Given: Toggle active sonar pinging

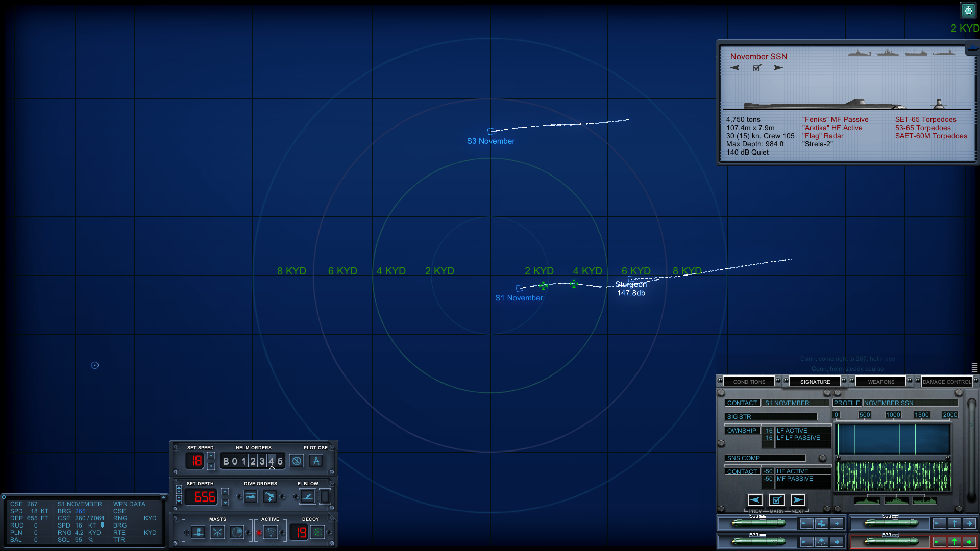Looking at the screenshot, I should [271, 533].
